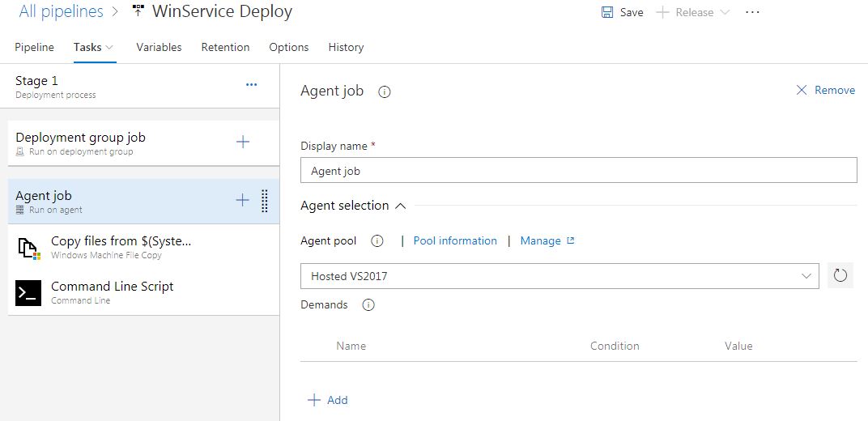
Task: Click the Run on deployment group icon
Action: tap(20, 151)
